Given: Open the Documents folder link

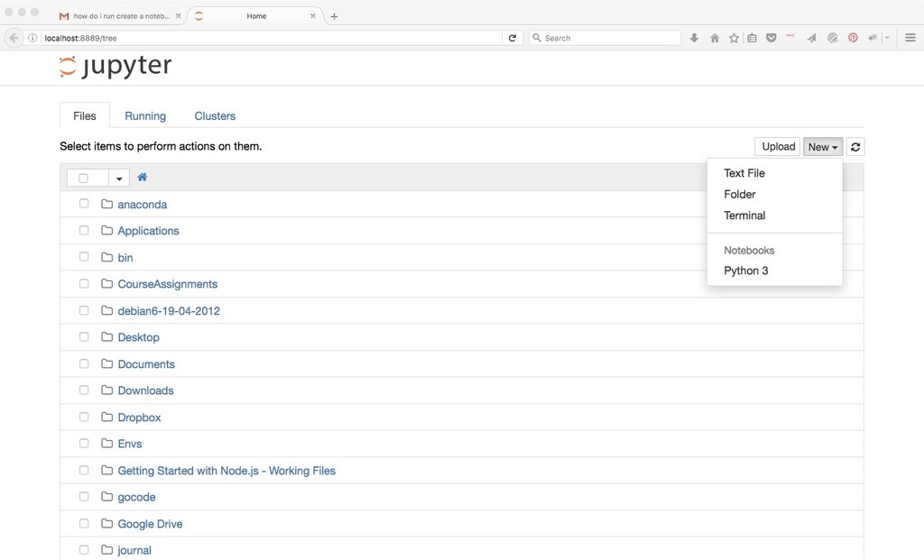Looking at the screenshot, I should (x=146, y=364).
